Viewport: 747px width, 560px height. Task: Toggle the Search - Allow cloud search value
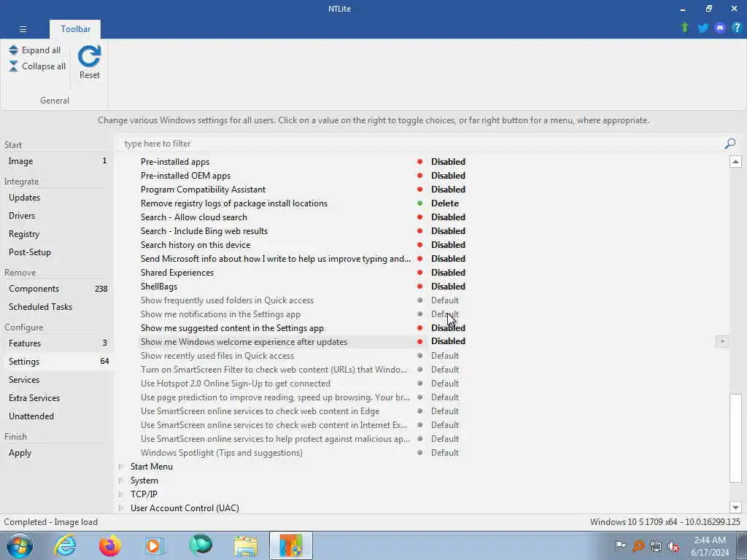tap(448, 217)
